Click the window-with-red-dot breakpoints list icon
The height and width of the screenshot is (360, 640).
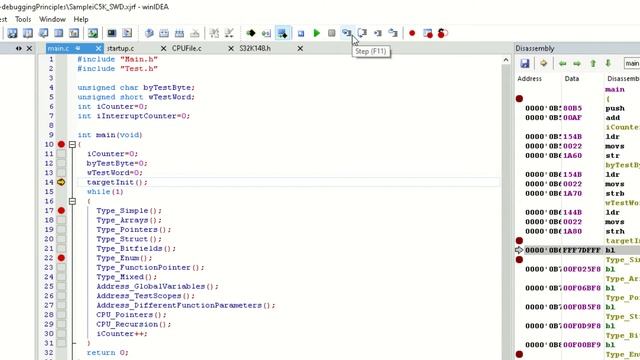pos(427,33)
